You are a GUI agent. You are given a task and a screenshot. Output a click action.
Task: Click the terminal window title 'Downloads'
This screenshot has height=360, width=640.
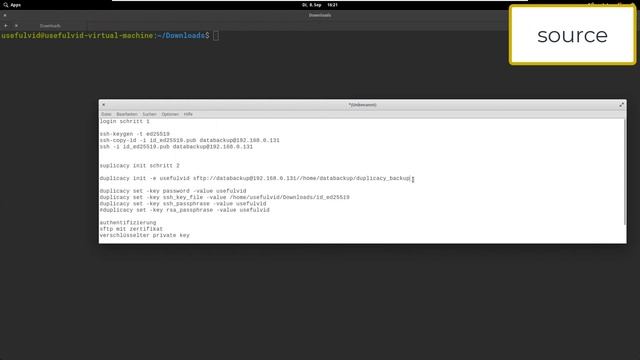coord(320,16)
